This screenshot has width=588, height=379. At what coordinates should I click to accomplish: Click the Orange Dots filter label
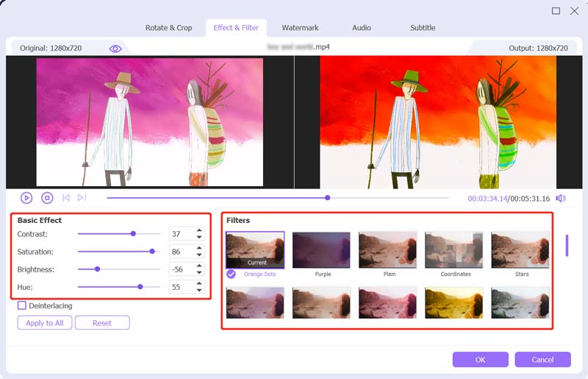click(x=259, y=274)
